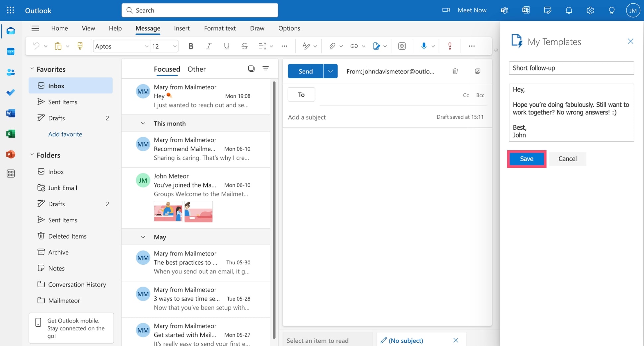Save the Short follow-up template

526,159
